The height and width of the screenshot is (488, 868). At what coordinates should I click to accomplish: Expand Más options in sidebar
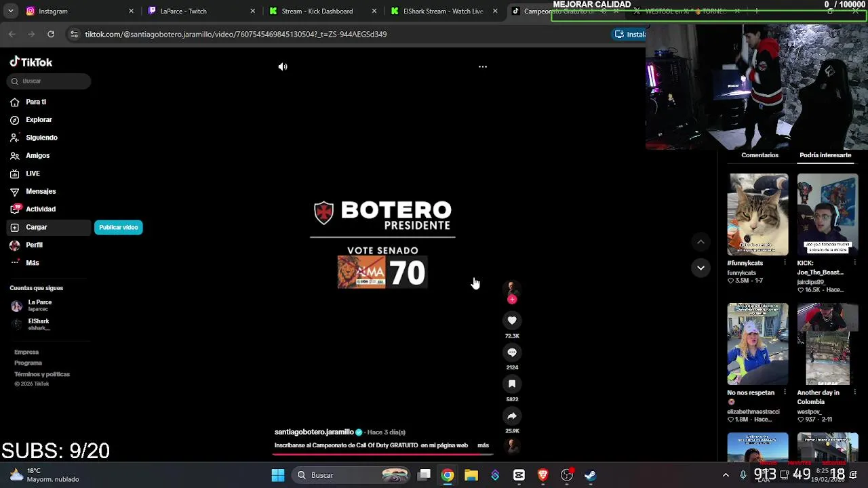33,262
